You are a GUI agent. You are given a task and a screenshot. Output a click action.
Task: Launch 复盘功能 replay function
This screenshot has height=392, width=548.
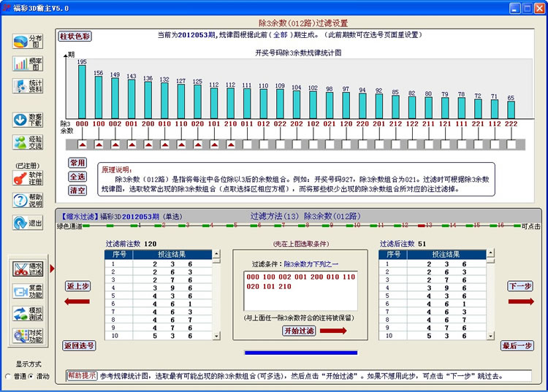(28, 291)
